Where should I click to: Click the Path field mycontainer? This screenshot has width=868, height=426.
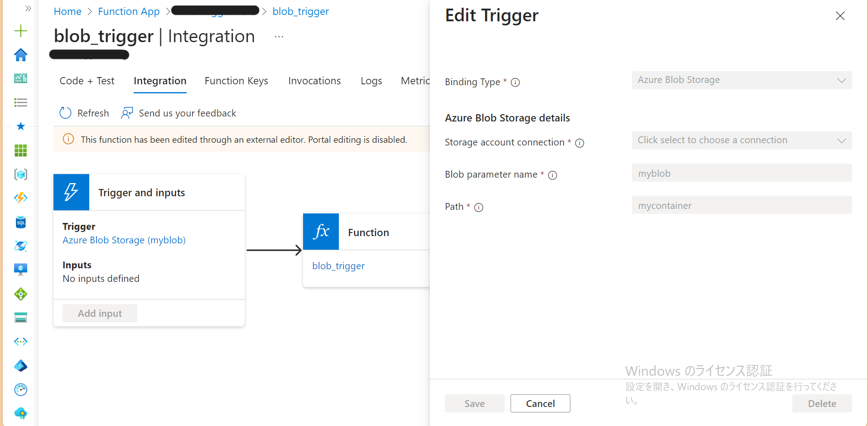[742, 205]
